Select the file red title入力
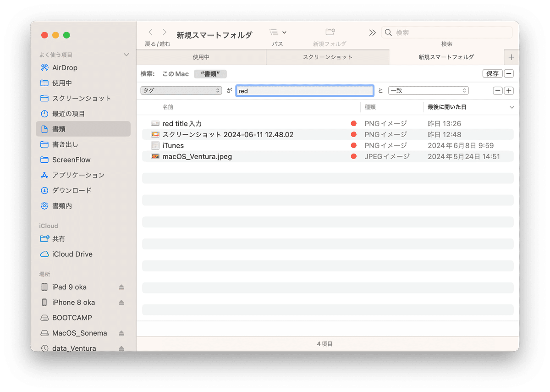The height and width of the screenshot is (392, 550). tap(182, 124)
